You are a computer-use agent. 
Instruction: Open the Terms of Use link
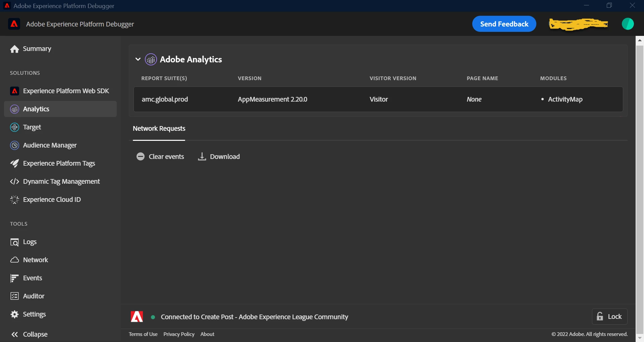[x=143, y=334]
